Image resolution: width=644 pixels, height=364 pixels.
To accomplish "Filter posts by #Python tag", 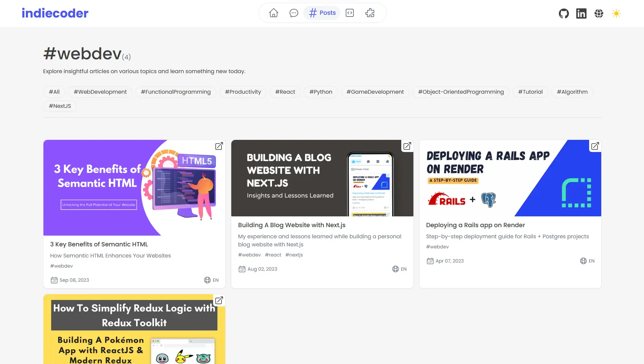I will click(321, 92).
